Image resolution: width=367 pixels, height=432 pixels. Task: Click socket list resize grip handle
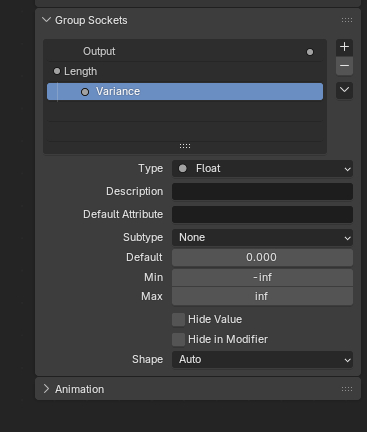pyautogui.click(x=185, y=146)
